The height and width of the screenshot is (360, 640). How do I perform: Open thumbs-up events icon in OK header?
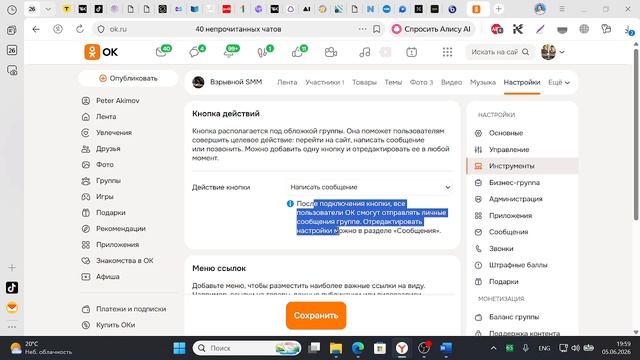coord(298,52)
